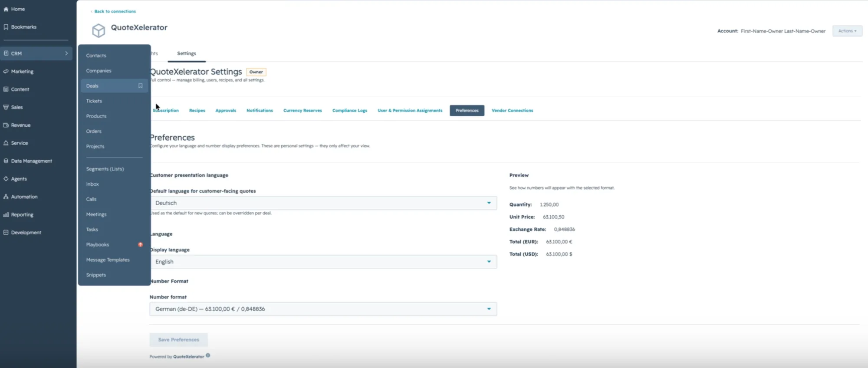The image size is (868, 368).
Task: Open the Notifications settings tab
Action: point(260,111)
